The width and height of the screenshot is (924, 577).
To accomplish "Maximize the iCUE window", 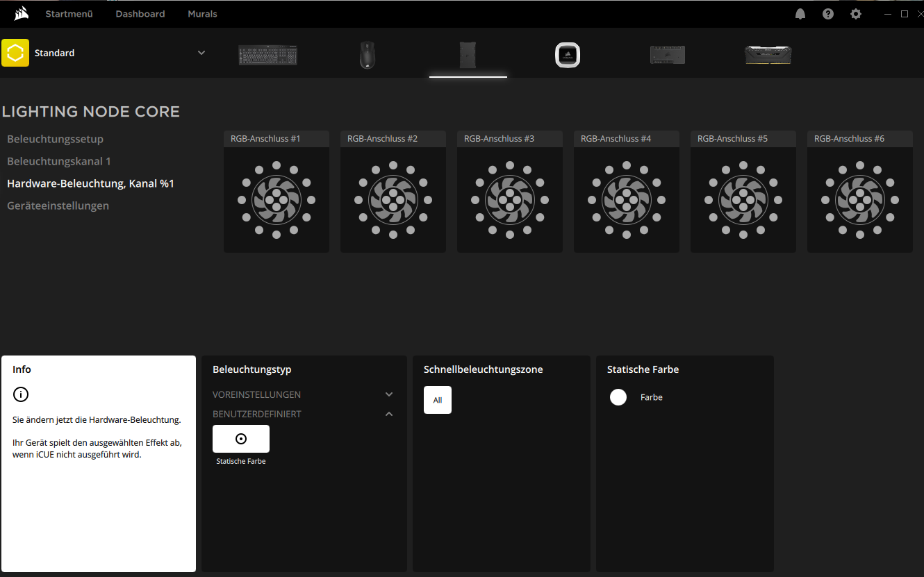I will click(x=905, y=14).
